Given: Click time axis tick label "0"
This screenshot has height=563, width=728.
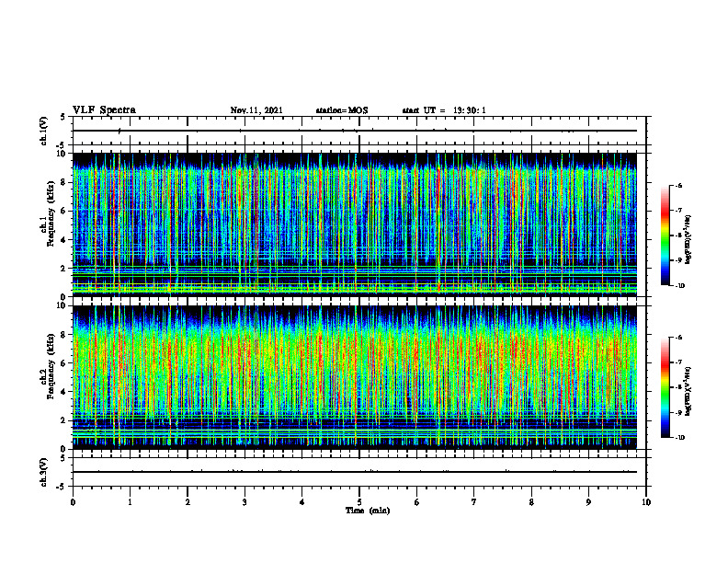Looking at the screenshot, I should click(73, 502).
